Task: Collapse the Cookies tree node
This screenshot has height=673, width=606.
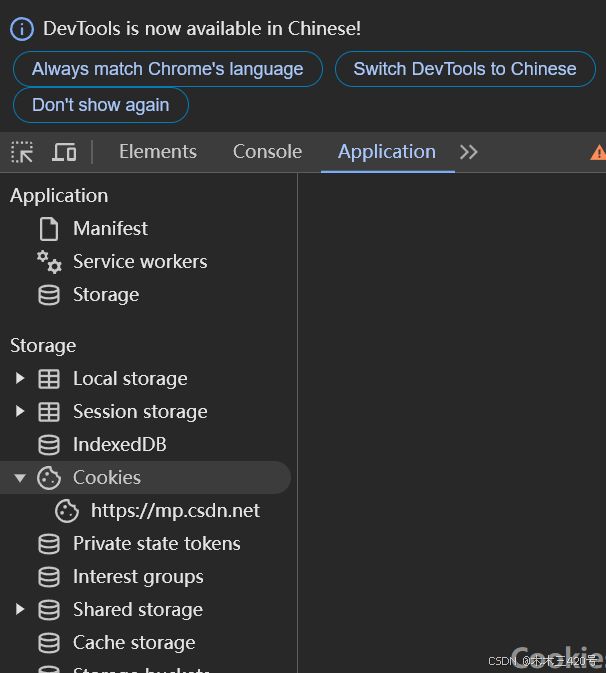Action: click(20, 478)
